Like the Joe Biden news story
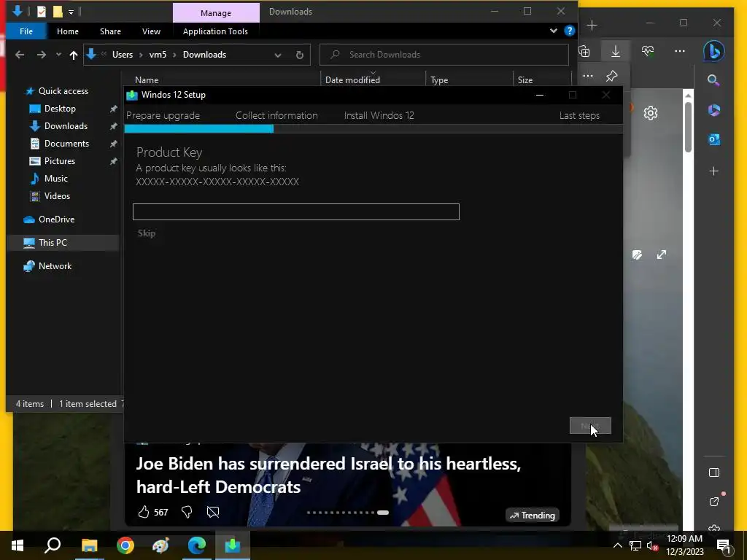The image size is (747, 560). point(144,512)
